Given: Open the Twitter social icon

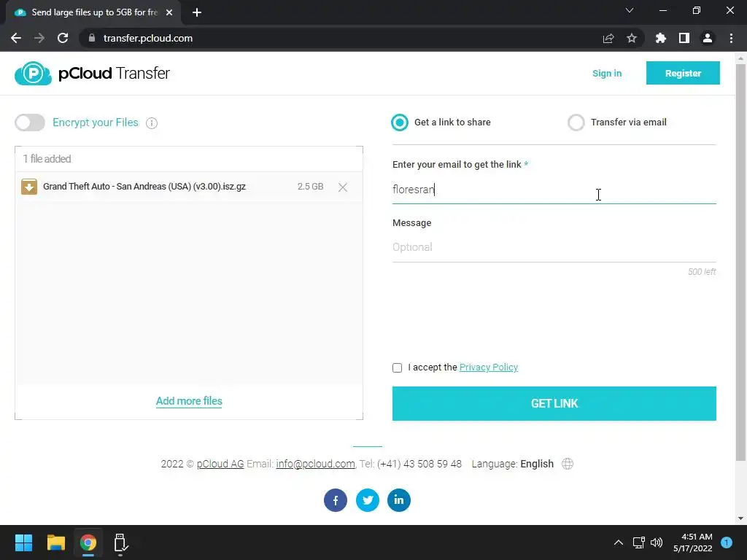Looking at the screenshot, I should tap(368, 500).
